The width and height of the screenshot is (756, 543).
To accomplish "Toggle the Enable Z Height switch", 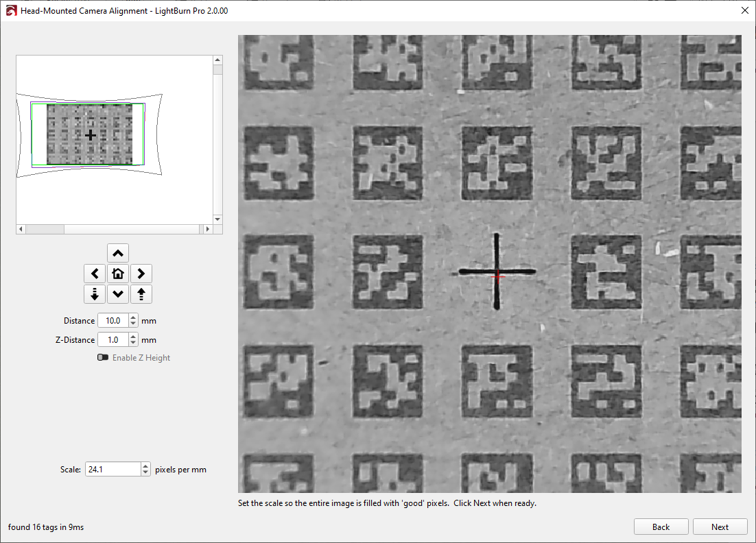I will [104, 358].
